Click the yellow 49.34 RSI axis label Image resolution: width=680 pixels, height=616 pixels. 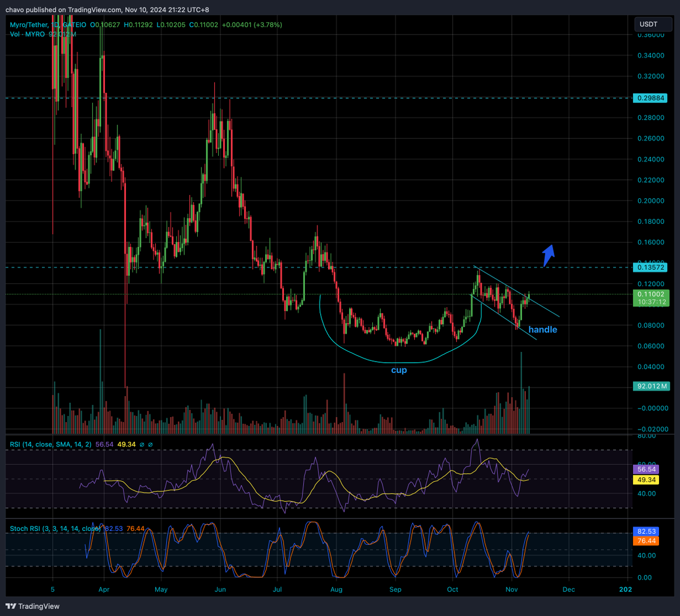[x=646, y=480]
